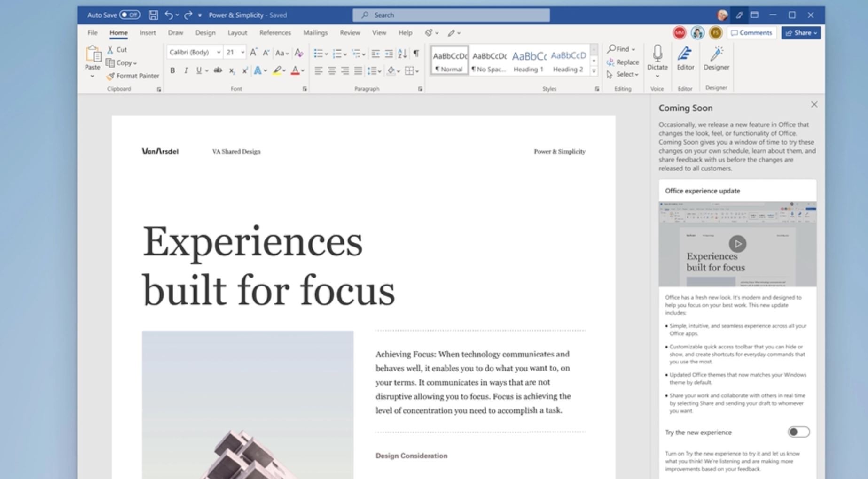Switch to the Design tab
Screen dimensions: 868x479
(x=205, y=32)
